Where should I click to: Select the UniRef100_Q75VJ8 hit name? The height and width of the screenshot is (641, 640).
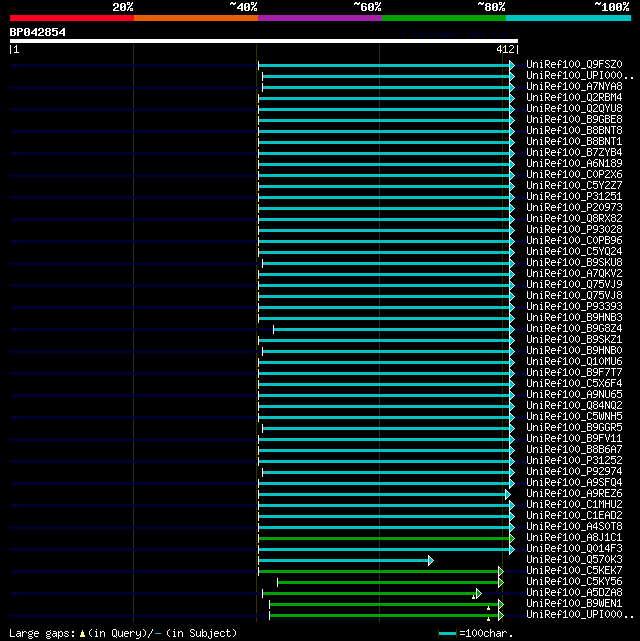pos(574,296)
